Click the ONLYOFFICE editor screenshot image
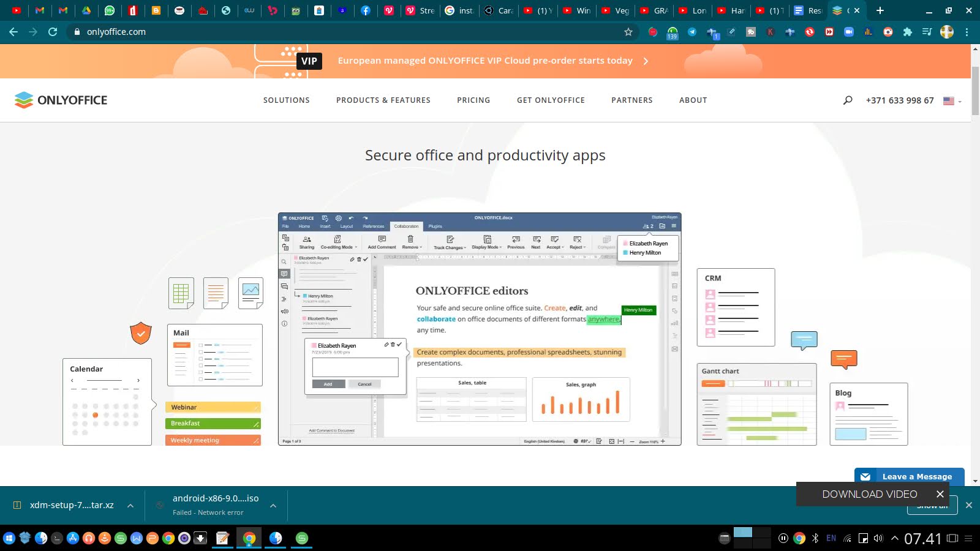Screen dimensions: 980x551 (x=480, y=329)
